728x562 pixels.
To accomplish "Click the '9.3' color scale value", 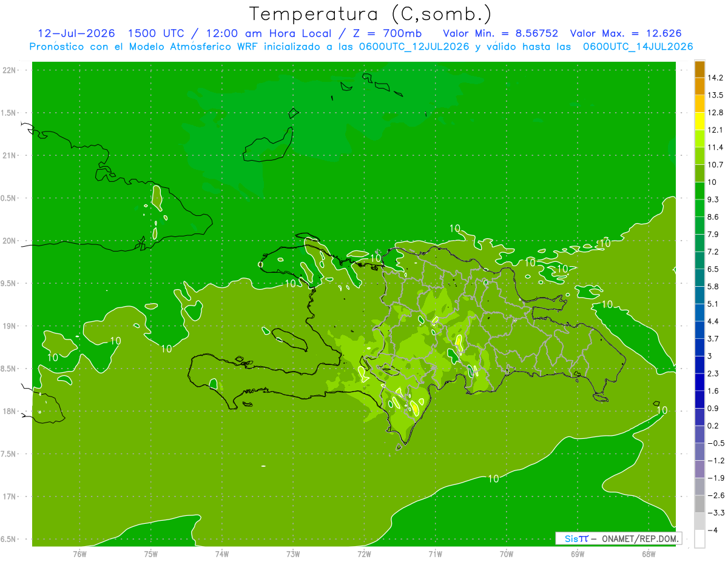I will pyautogui.click(x=714, y=199).
